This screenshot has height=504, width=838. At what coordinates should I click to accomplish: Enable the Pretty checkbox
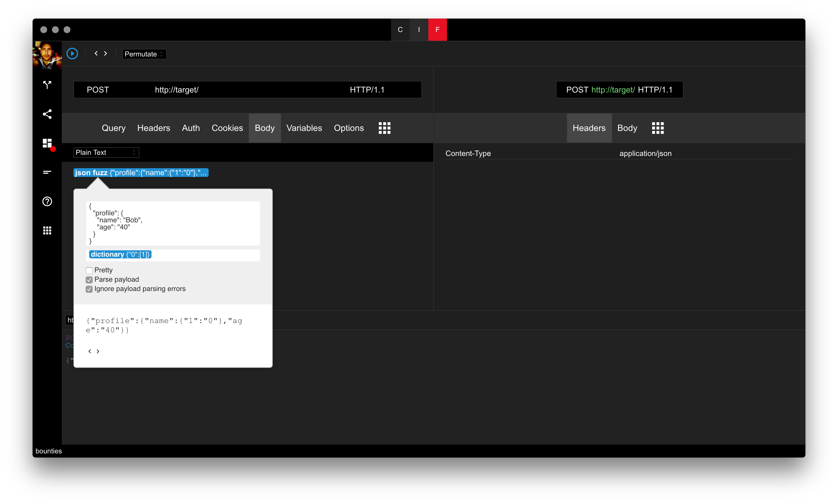[89, 270]
